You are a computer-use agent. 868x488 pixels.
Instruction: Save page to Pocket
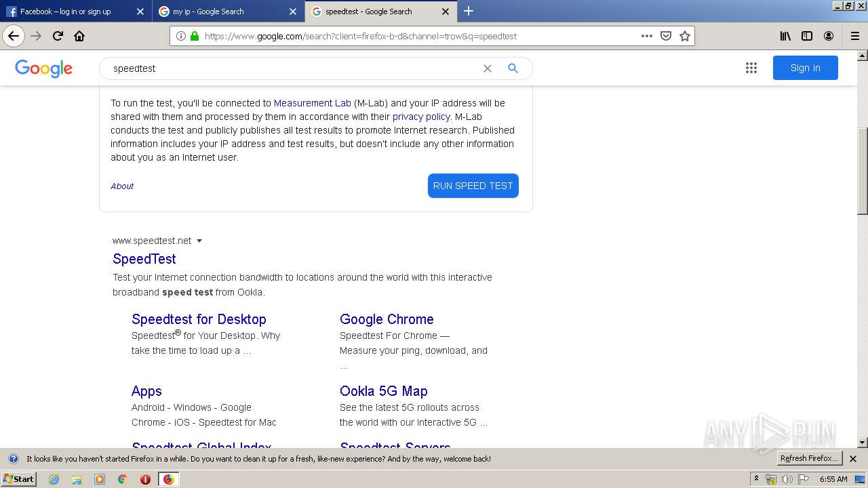tap(666, 36)
